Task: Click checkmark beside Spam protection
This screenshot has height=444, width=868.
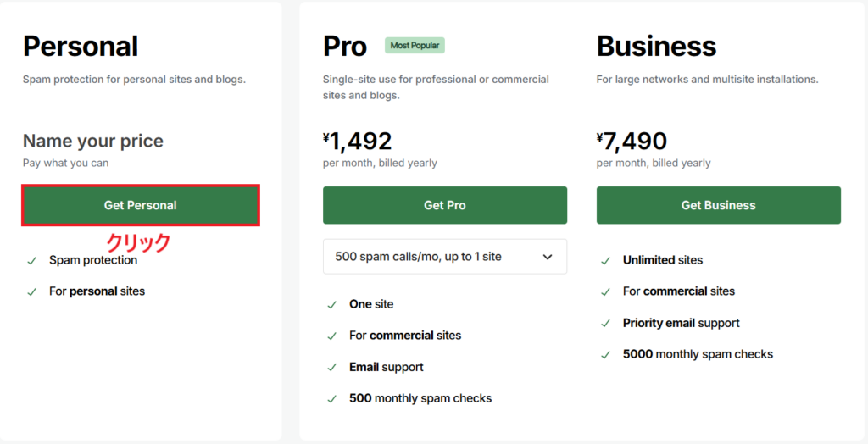Action: pos(31,261)
